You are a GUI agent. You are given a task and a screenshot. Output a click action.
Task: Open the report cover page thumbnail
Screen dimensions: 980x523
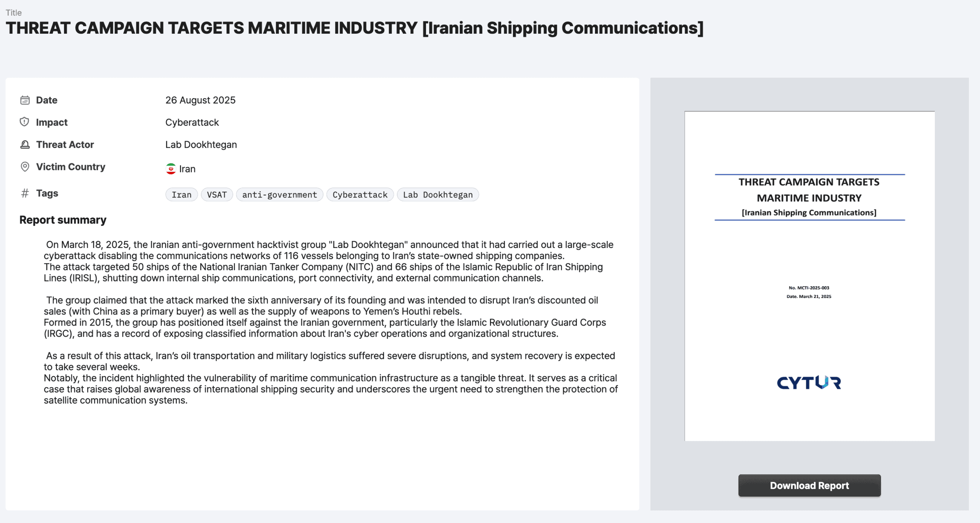click(x=809, y=275)
